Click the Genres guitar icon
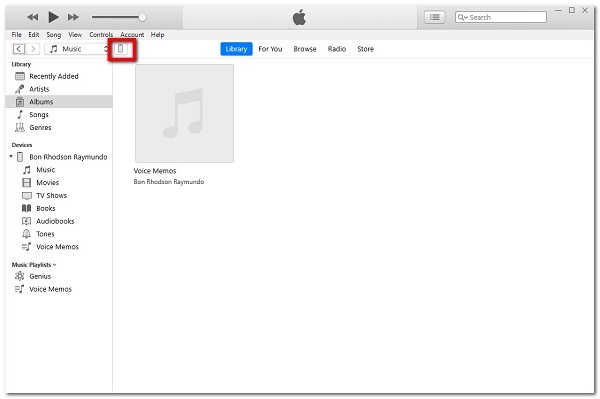This screenshot has height=399, width=600. click(x=20, y=127)
